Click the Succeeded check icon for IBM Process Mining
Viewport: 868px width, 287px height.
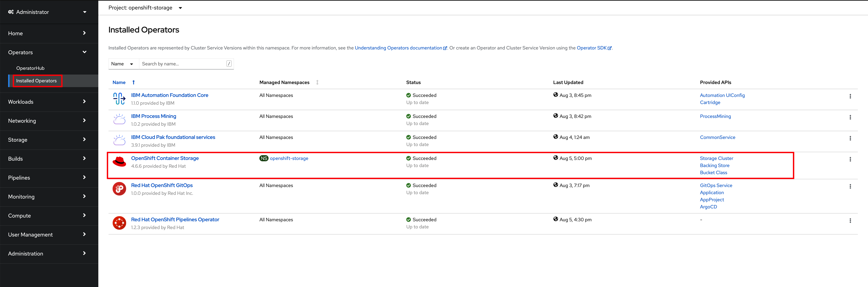click(408, 116)
